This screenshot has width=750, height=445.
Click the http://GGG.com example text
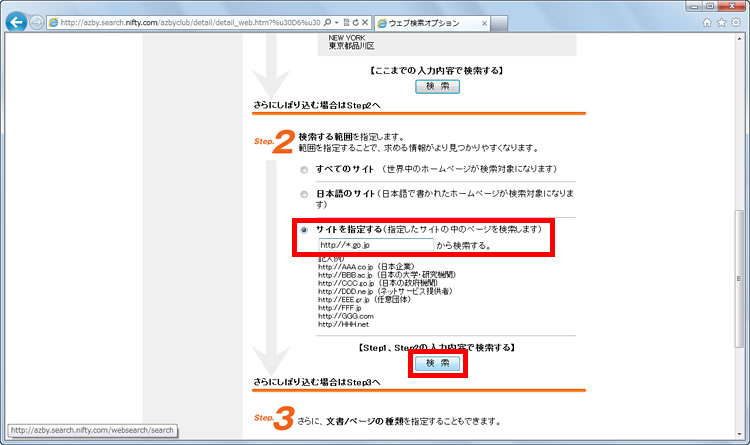click(346, 316)
